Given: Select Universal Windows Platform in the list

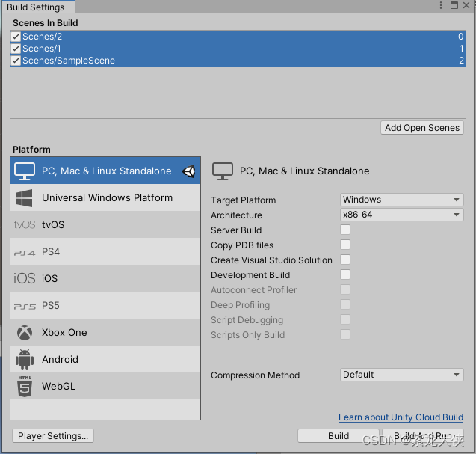Looking at the screenshot, I should click(x=105, y=197).
